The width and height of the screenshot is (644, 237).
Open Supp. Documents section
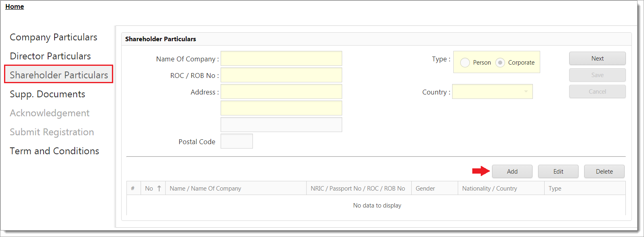coord(47,94)
